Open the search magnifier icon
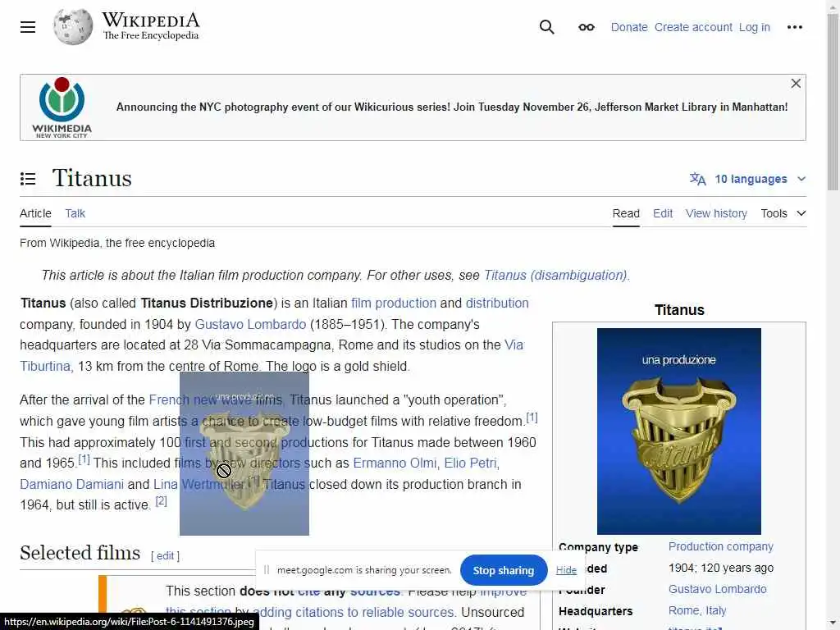 [546, 27]
